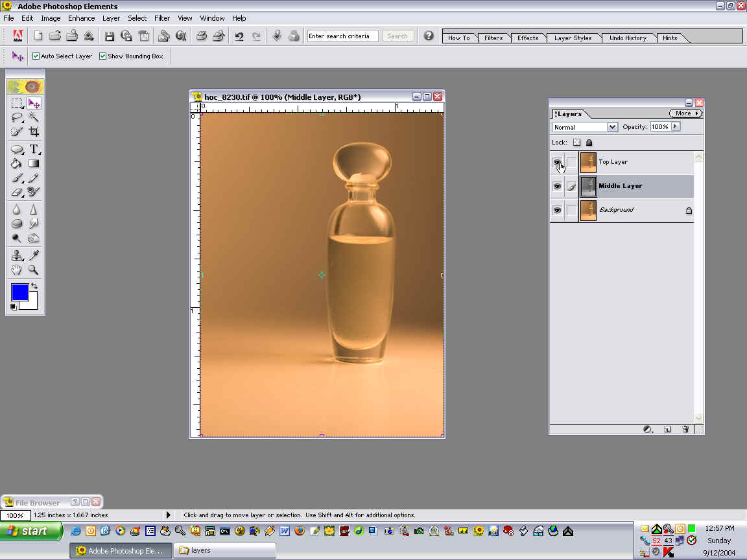Select the Zoom magnifier tool
Screen dimensions: 747x560
(x=34, y=270)
